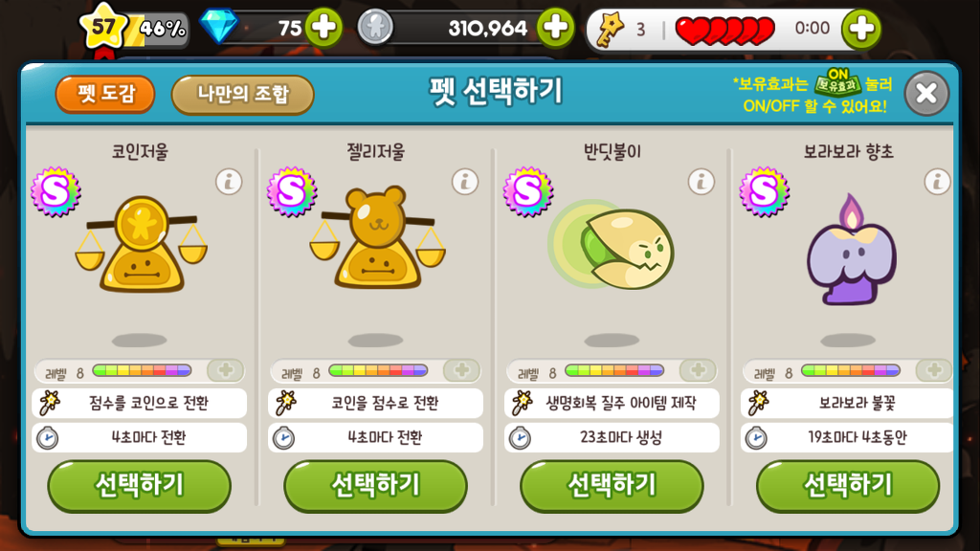Viewport: 980px width, 551px height.
Task: Toggle the 보유효과 ON badge
Action: [837, 82]
